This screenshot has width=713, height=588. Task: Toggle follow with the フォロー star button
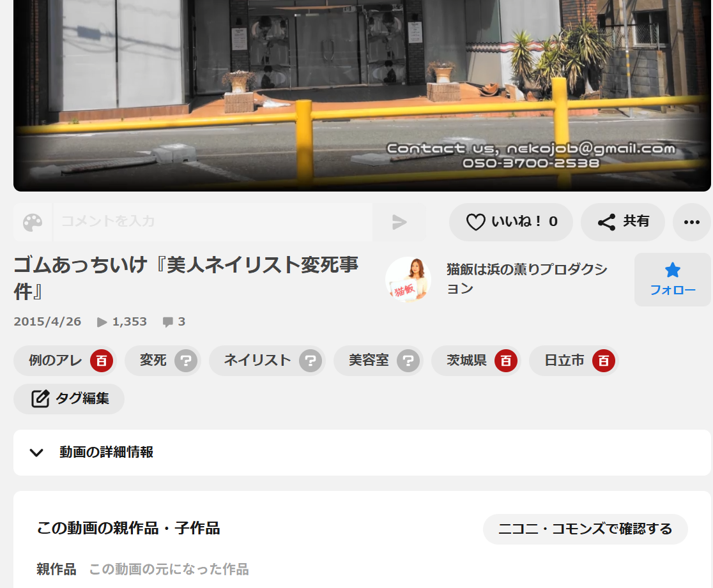[x=672, y=280]
